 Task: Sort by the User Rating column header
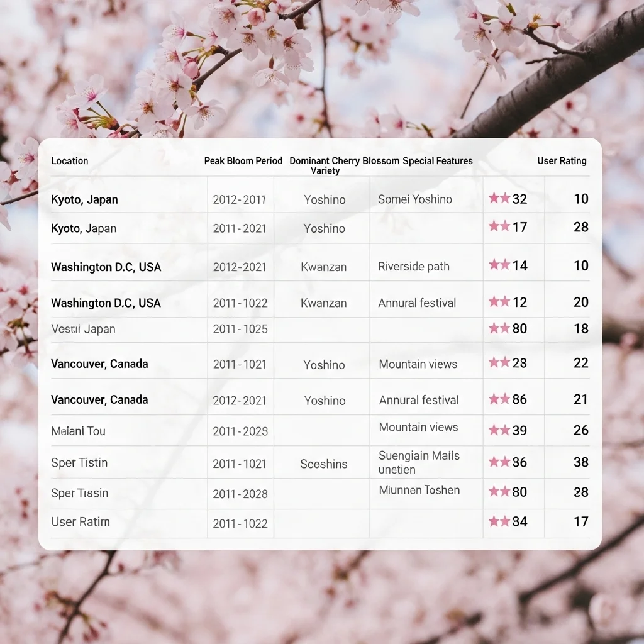[562, 161]
